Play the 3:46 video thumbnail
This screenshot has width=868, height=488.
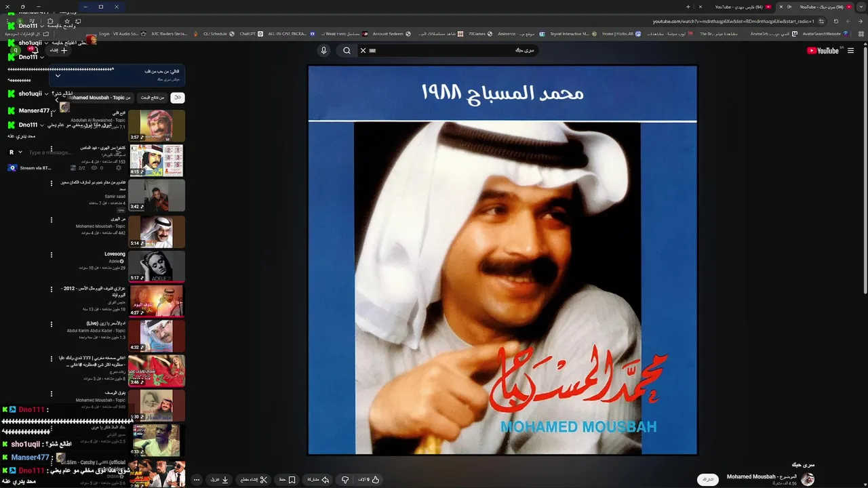point(157,370)
